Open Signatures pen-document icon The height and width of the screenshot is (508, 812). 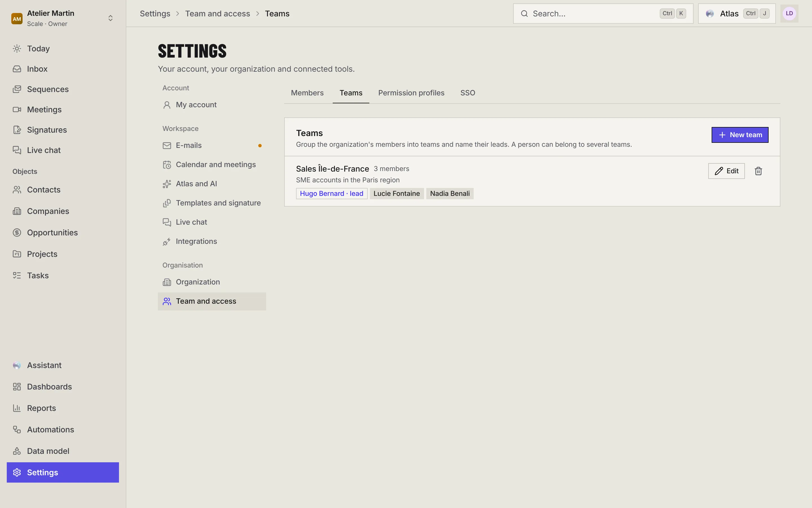17,130
